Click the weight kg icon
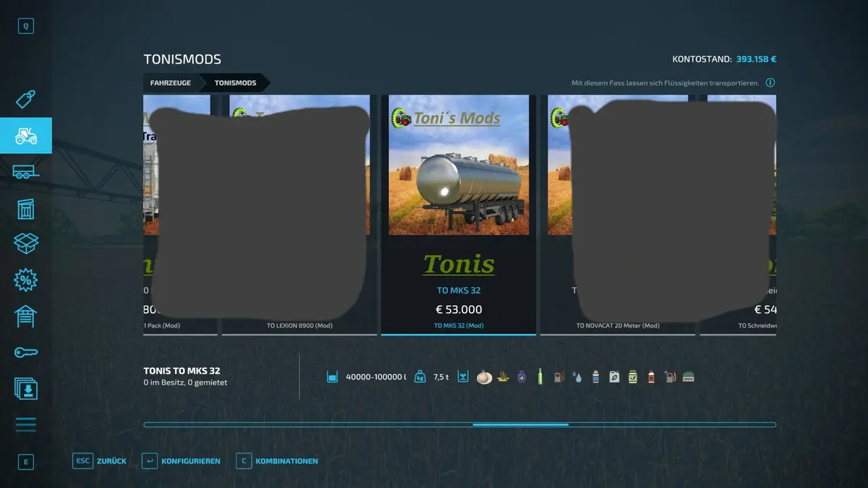 (420, 377)
